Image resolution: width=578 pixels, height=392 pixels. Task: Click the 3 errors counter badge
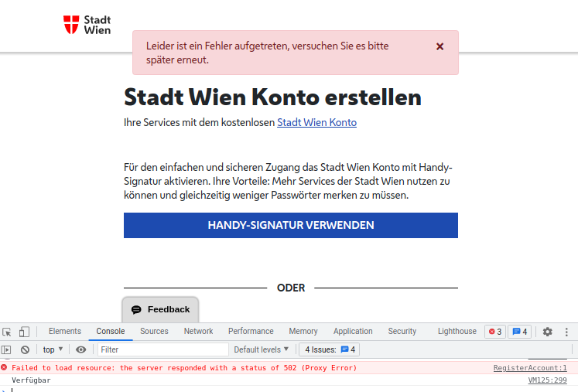coord(495,332)
